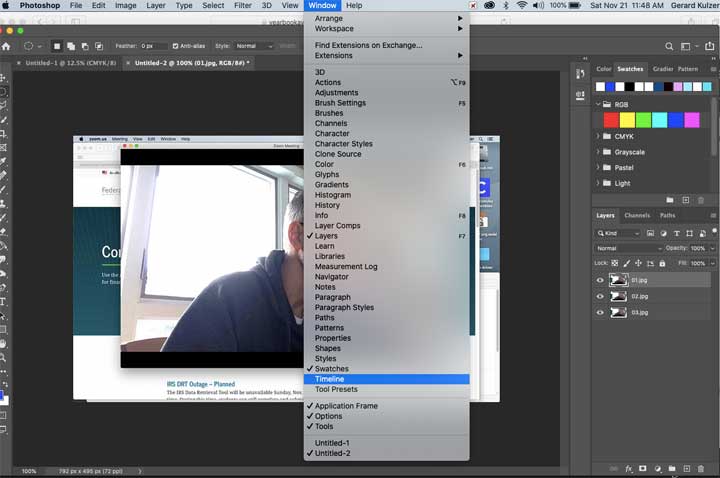Image resolution: width=720 pixels, height=478 pixels.
Task: Select the Eyedropper tool
Action: click(x=3, y=161)
